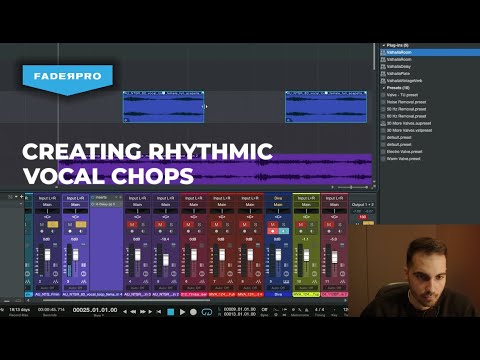Stop playback with the blue stop button
Screen dimensions: 480x360
click(x=171, y=312)
